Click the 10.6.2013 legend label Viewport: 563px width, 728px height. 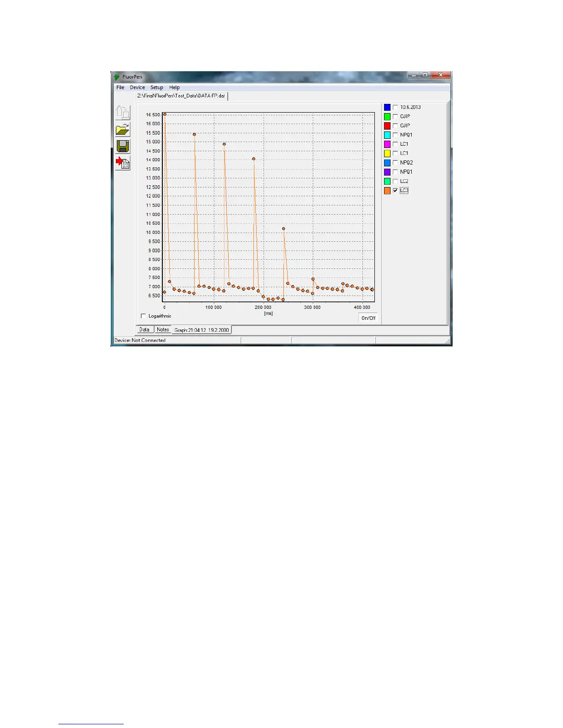410,107
